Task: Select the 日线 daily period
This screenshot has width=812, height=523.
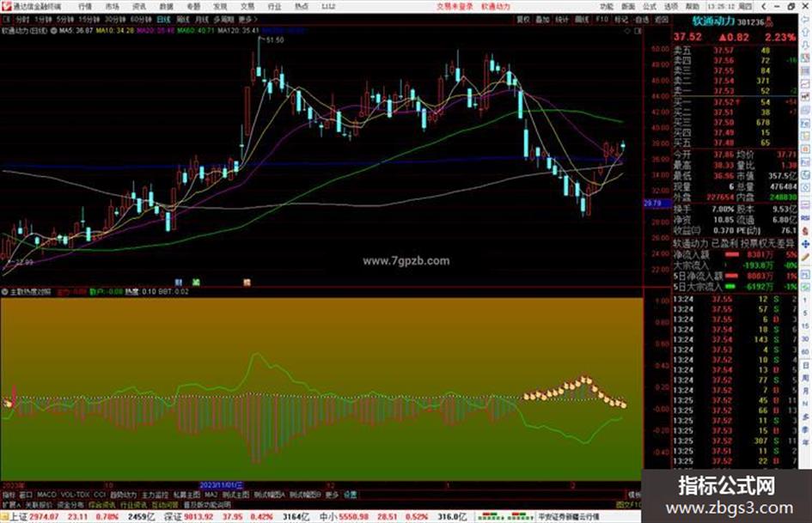Action: pyautogui.click(x=163, y=19)
